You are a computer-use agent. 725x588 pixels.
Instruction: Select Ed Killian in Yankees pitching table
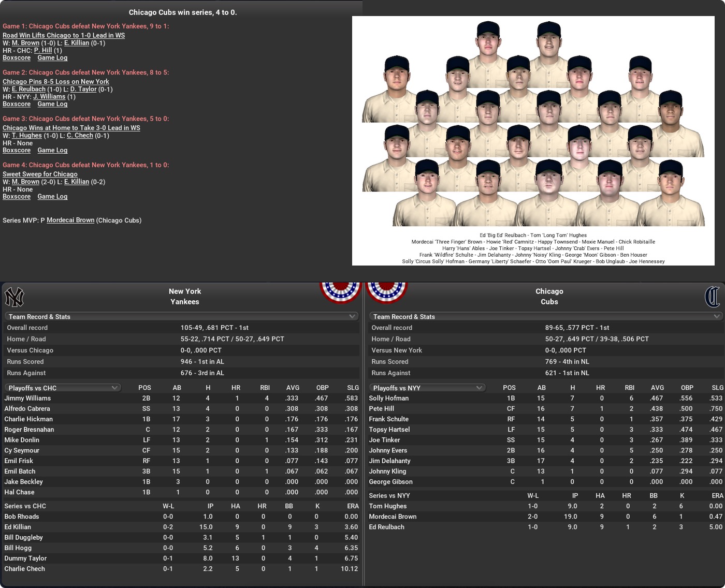[18, 527]
